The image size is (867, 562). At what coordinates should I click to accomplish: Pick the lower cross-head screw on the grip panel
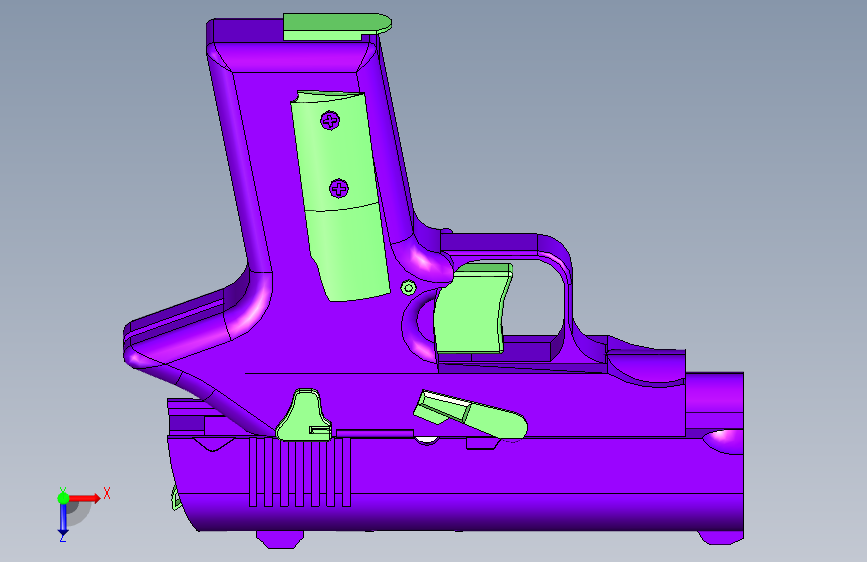click(x=338, y=189)
